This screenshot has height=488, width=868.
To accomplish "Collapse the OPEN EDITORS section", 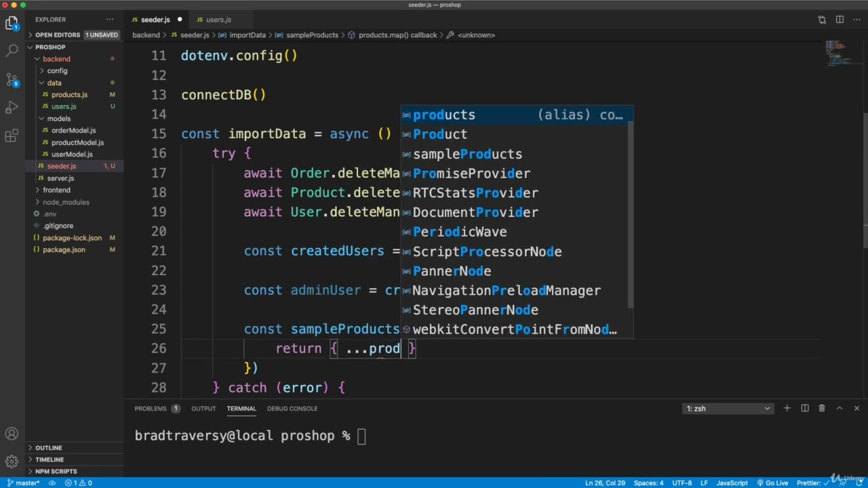I will [x=31, y=35].
